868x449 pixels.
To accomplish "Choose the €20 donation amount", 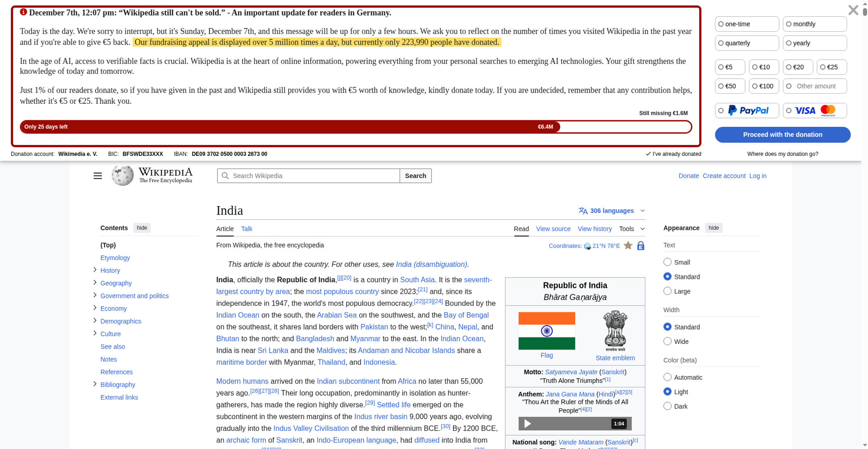I will click(789, 67).
